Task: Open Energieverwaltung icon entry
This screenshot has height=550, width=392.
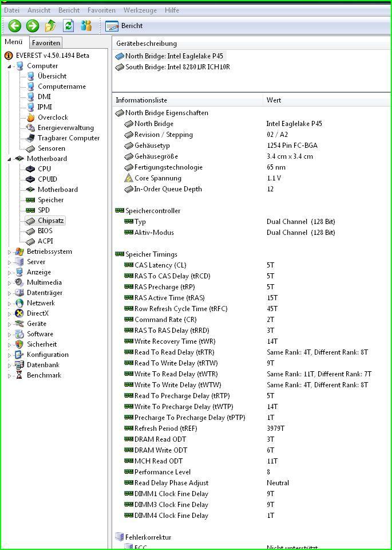Action: coord(31,128)
